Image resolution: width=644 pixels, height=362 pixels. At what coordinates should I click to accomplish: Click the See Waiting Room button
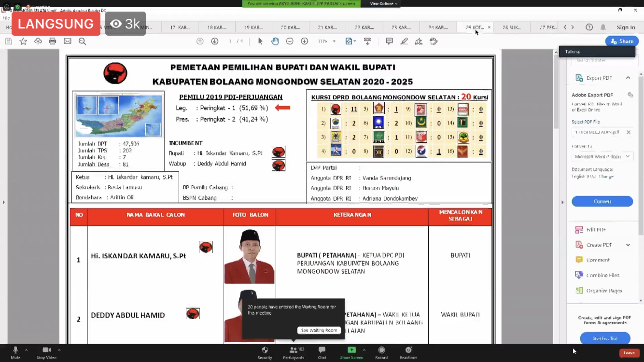point(319,331)
